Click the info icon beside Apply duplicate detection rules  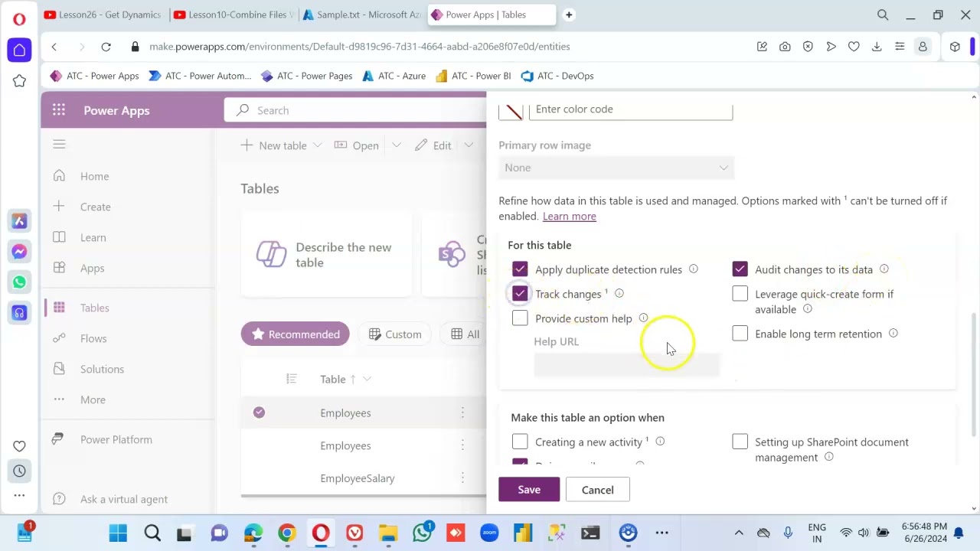[x=694, y=269]
